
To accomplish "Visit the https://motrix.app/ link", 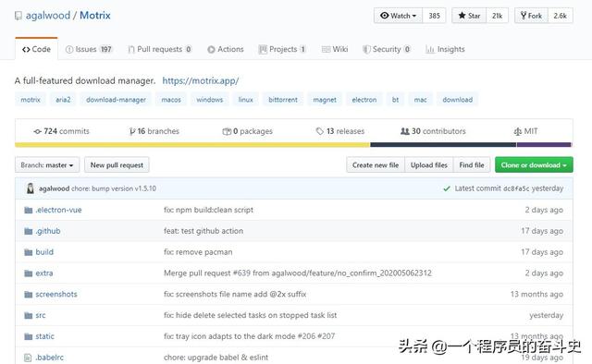I will coord(201,80).
